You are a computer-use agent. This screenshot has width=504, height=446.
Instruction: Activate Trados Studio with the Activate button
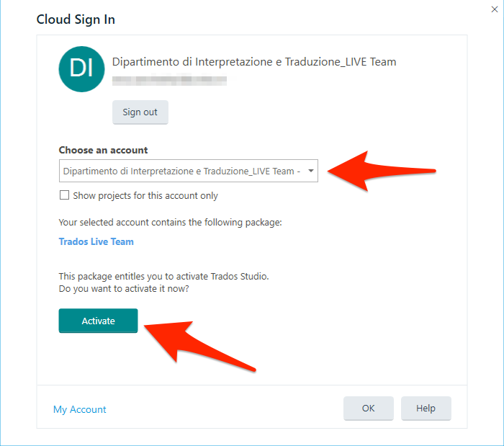(x=98, y=321)
